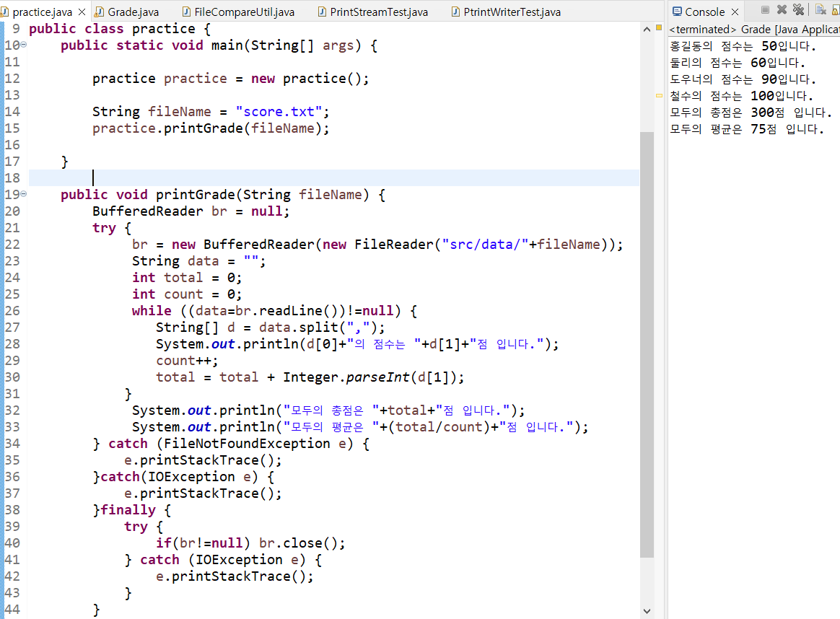Click 'class practice' declaration on line 9

(140, 28)
